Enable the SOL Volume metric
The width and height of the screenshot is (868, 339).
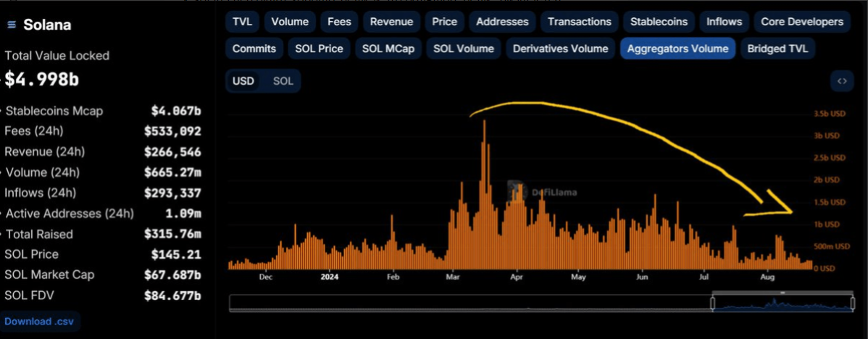463,49
